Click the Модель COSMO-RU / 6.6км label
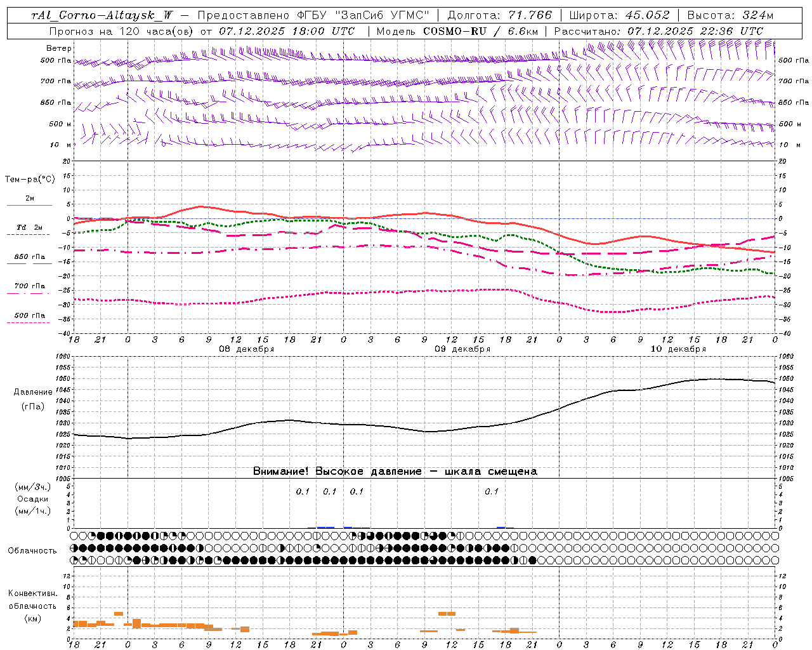Screen dimensions: 812x650 (x=457, y=31)
